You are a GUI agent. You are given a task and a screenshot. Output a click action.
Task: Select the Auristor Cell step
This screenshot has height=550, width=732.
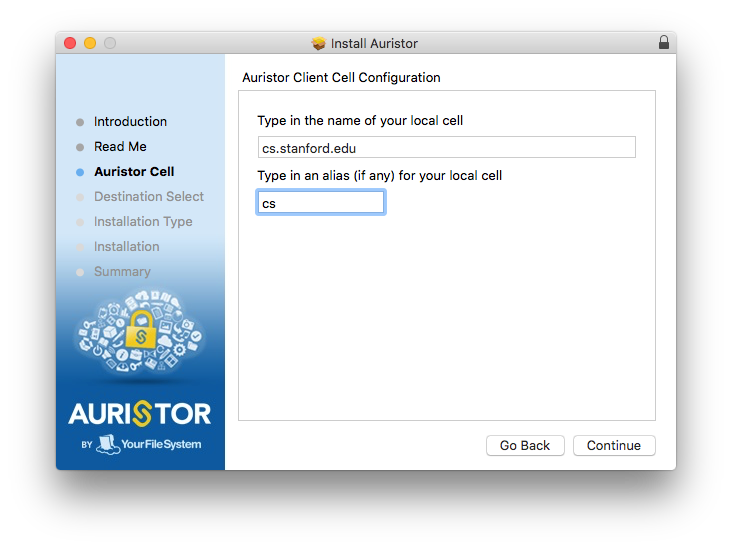[134, 172]
